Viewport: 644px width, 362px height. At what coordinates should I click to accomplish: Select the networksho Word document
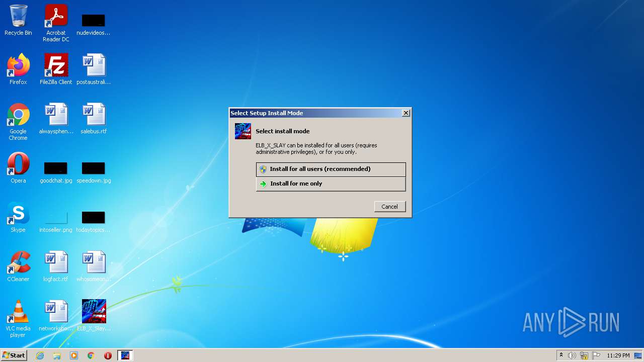point(56,316)
